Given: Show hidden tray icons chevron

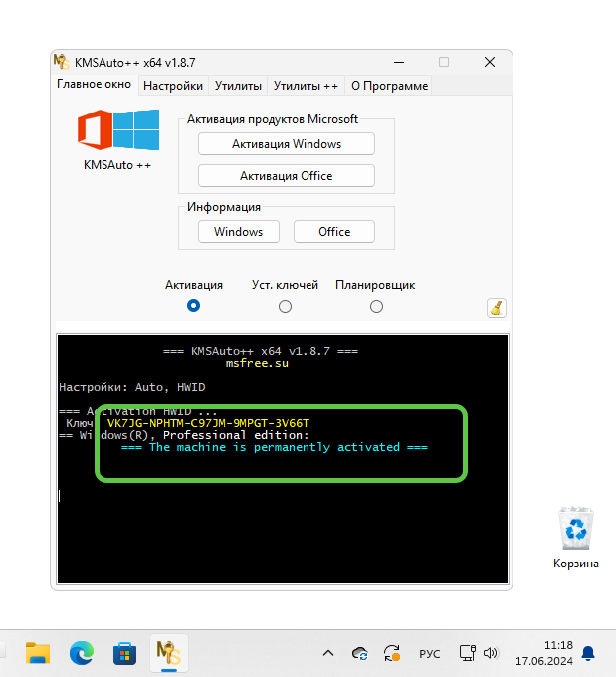Looking at the screenshot, I should [x=328, y=653].
